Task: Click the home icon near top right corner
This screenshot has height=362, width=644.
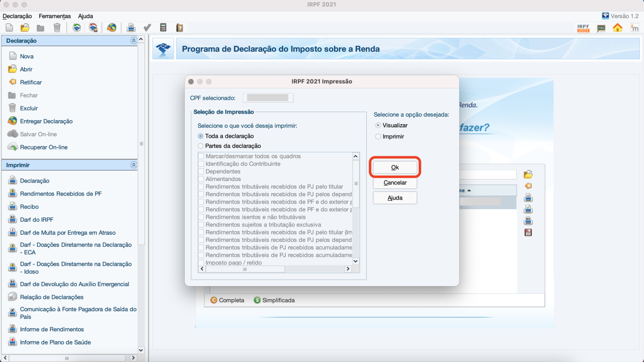Action: point(618,29)
